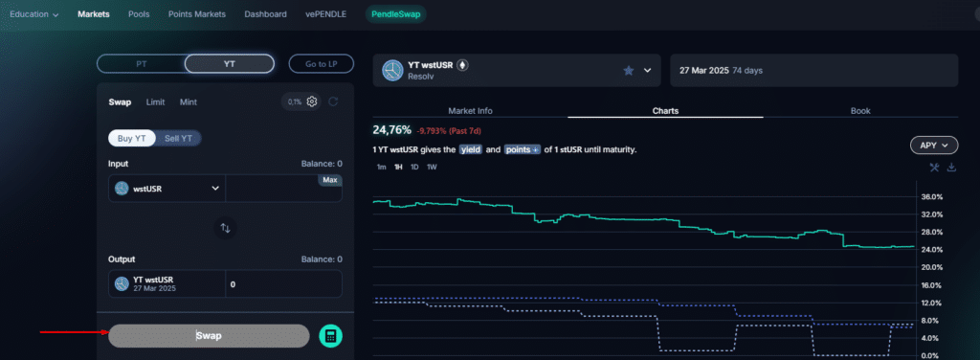Favorite YT wstUSR with the star icon

(628, 71)
